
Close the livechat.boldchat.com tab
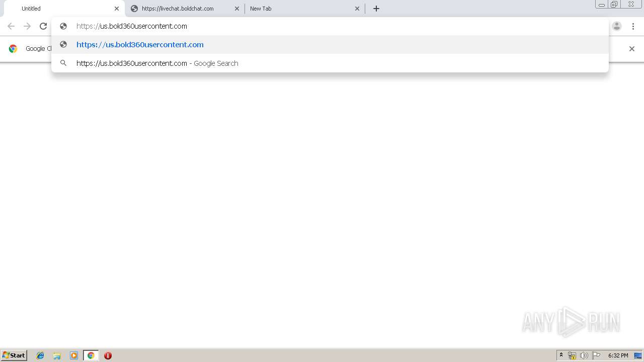(x=237, y=9)
